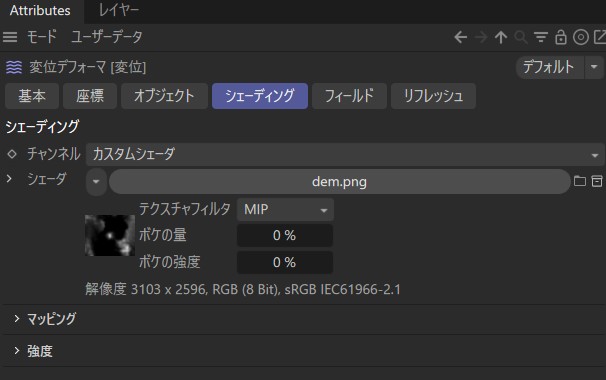Open the チャンネル カスタムシェーダ dropdown
The width and height of the screenshot is (606, 380).
pyautogui.click(x=345, y=154)
